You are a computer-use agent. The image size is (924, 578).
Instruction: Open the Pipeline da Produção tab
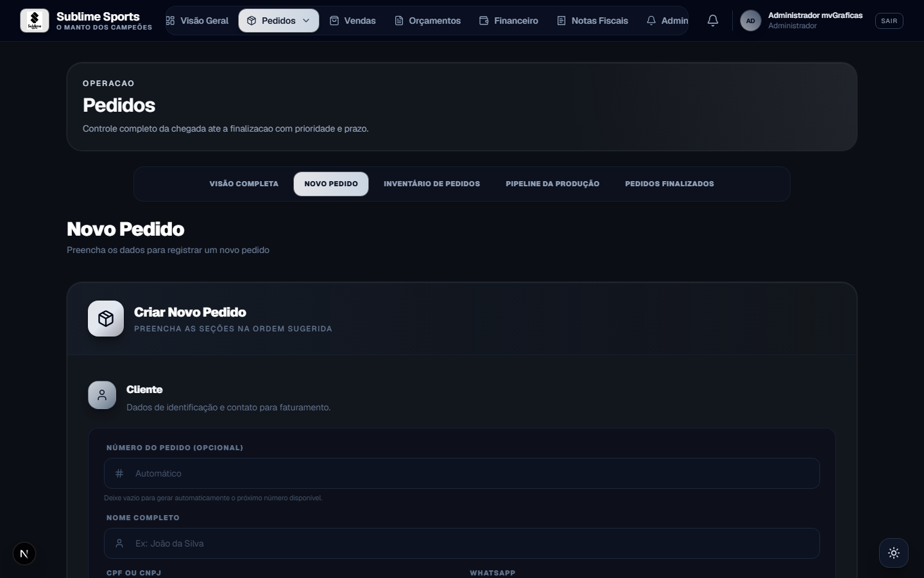[x=552, y=184]
